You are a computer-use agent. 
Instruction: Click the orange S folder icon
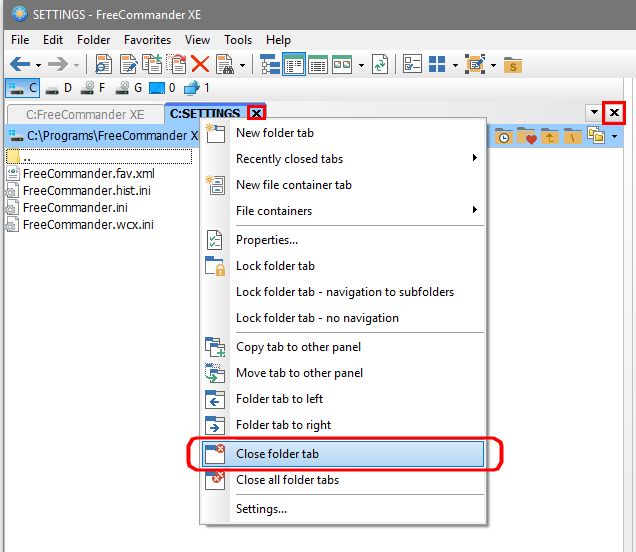[x=513, y=65]
